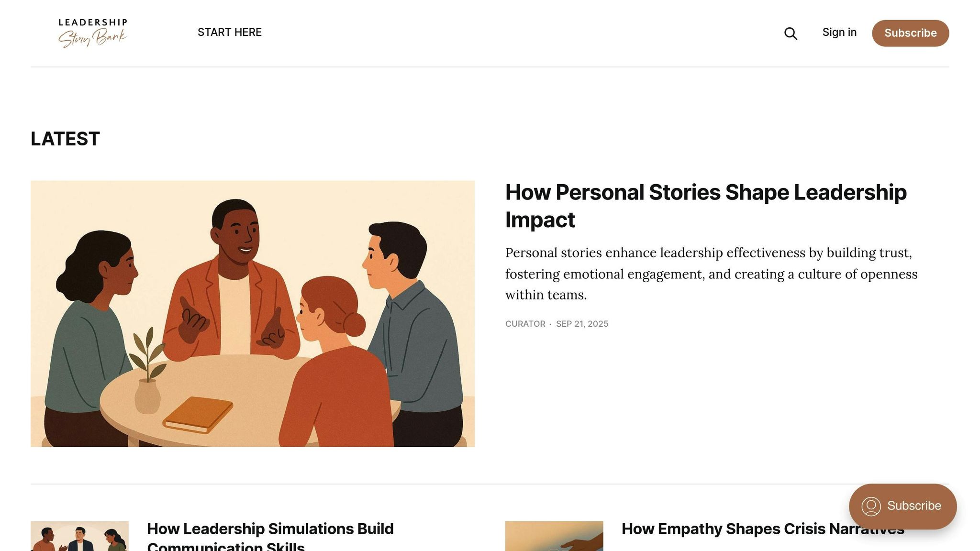Click the person icon in the floating Subscribe button
The width and height of the screenshot is (980, 551).
point(871,507)
